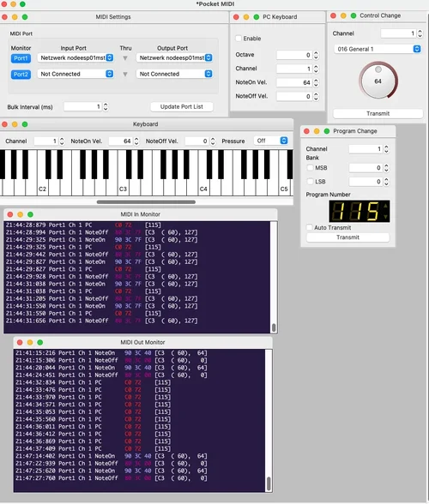
Task: Click the Bulk Interval stepper
Action: tap(106, 106)
